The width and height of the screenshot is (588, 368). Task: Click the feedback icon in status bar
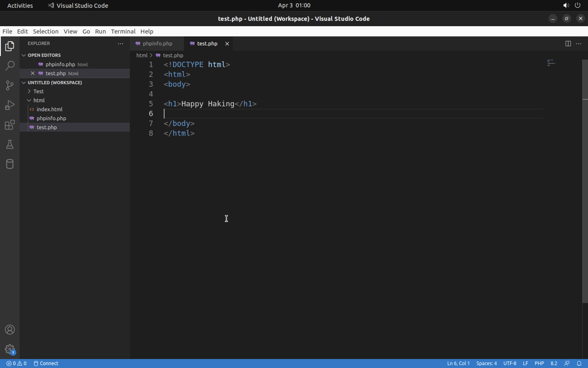567,363
